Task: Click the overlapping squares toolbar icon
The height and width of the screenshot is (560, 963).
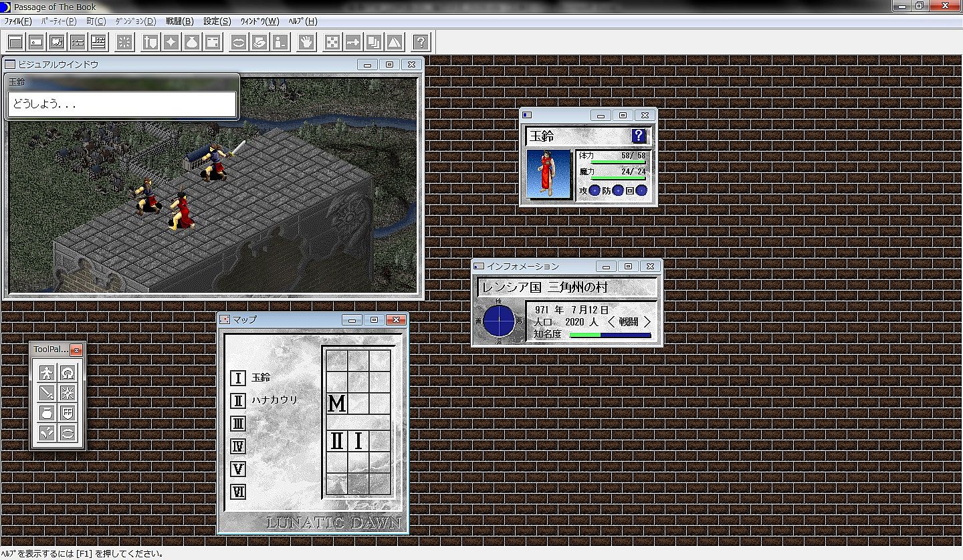Action: [x=374, y=42]
